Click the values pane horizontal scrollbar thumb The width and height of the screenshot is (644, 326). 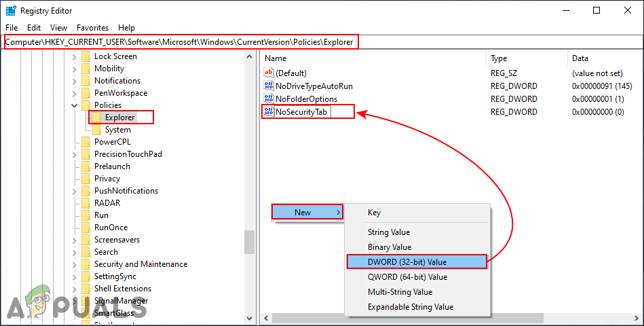point(407,318)
